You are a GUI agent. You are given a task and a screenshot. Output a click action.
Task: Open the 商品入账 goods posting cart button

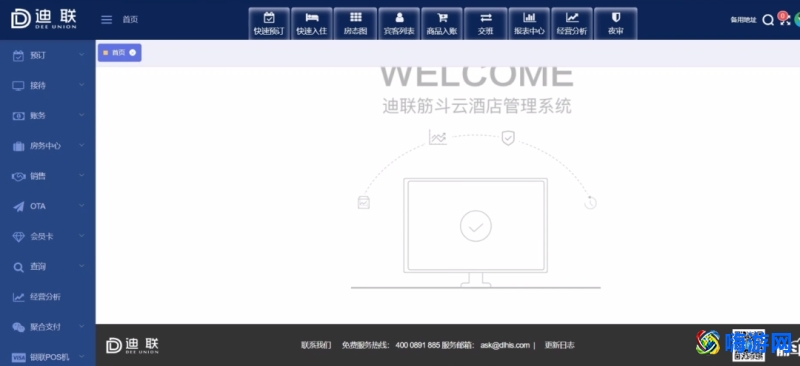[x=442, y=23]
